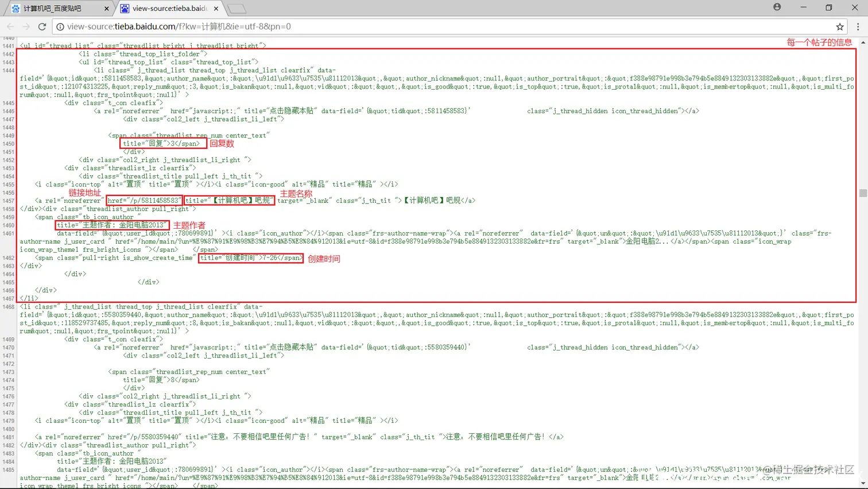This screenshot has width=868, height=489.
Task: Maximize the Chrome window
Action: (x=828, y=7)
